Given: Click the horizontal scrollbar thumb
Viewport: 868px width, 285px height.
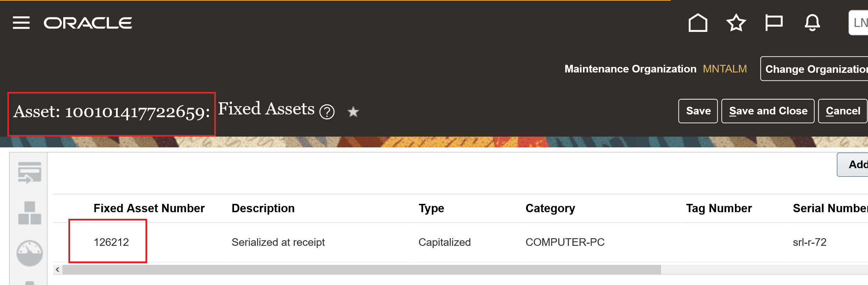Looking at the screenshot, I should coord(362,270).
